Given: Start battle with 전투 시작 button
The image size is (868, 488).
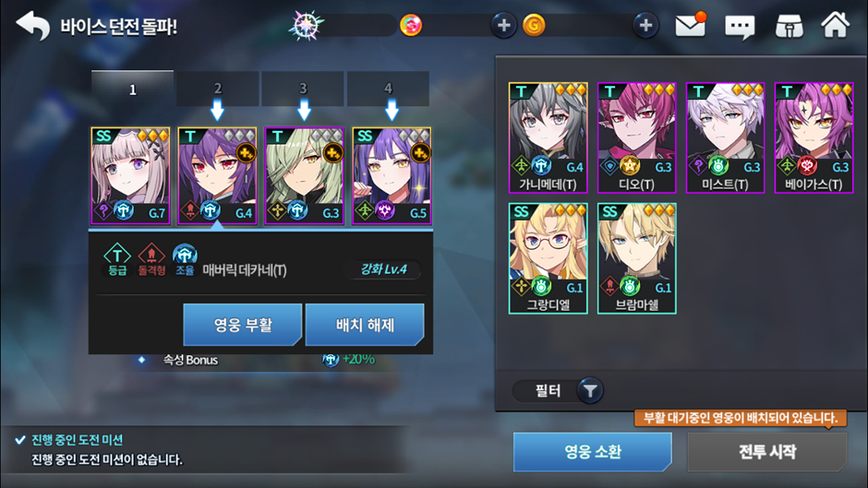Looking at the screenshot, I should [x=767, y=452].
